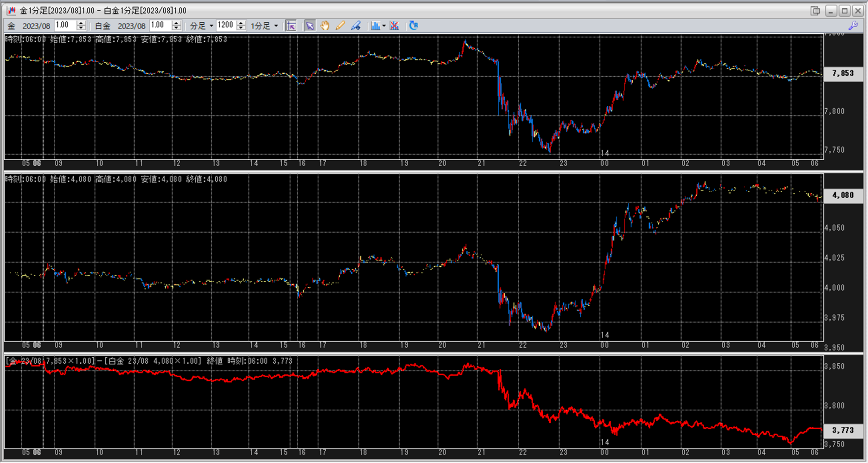Click the line edit pen icon
868x463 pixels.
(x=356, y=26)
